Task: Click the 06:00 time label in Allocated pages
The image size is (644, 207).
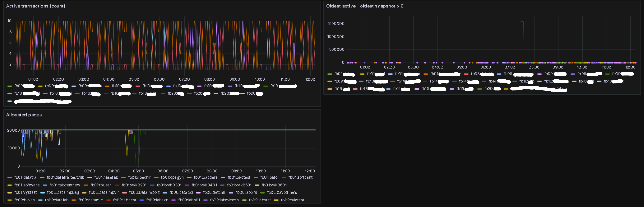Action: (x=163, y=171)
